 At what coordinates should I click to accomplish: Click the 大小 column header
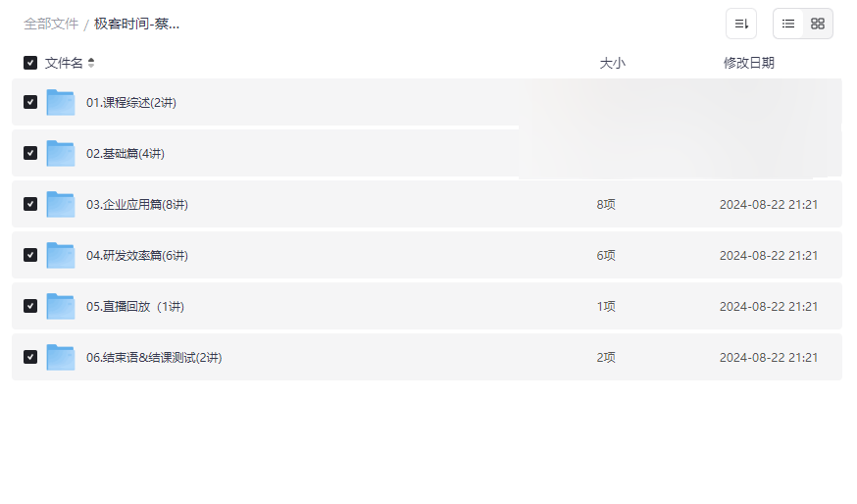[612, 63]
